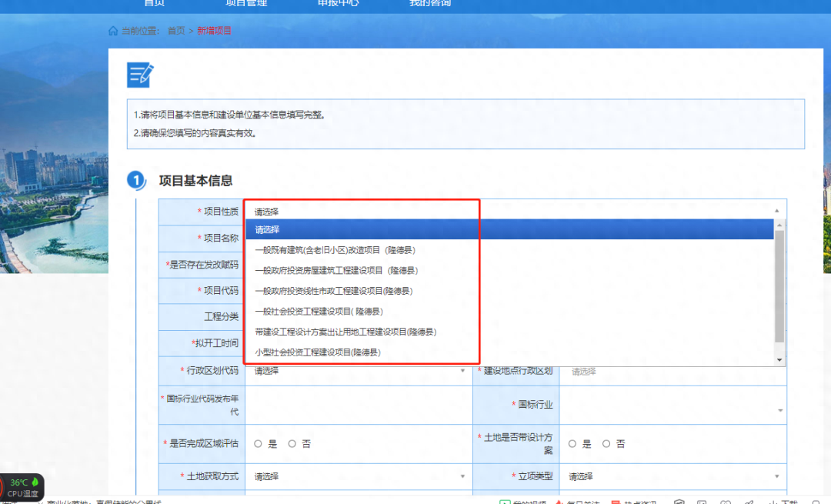
Task: Select 是 for 是否完成区域评估
Action: pyautogui.click(x=259, y=444)
